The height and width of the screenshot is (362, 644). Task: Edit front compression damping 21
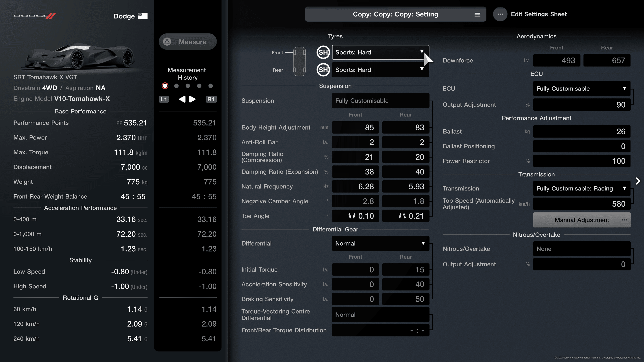click(x=355, y=157)
